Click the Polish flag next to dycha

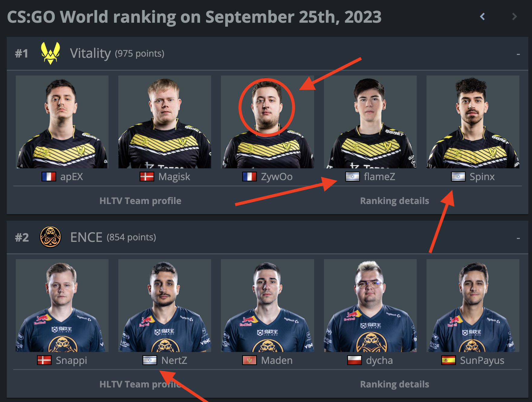(x=354, y=360)
